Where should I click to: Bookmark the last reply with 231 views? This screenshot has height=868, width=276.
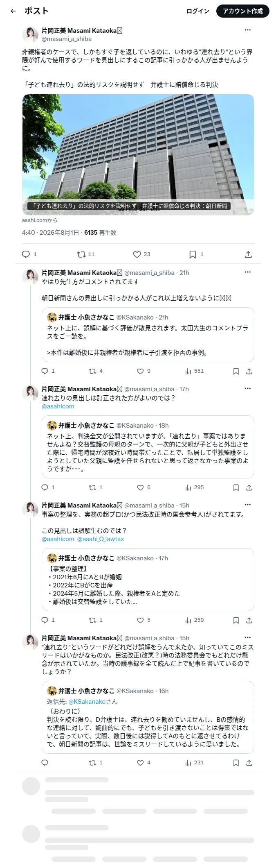pos(236,763)
